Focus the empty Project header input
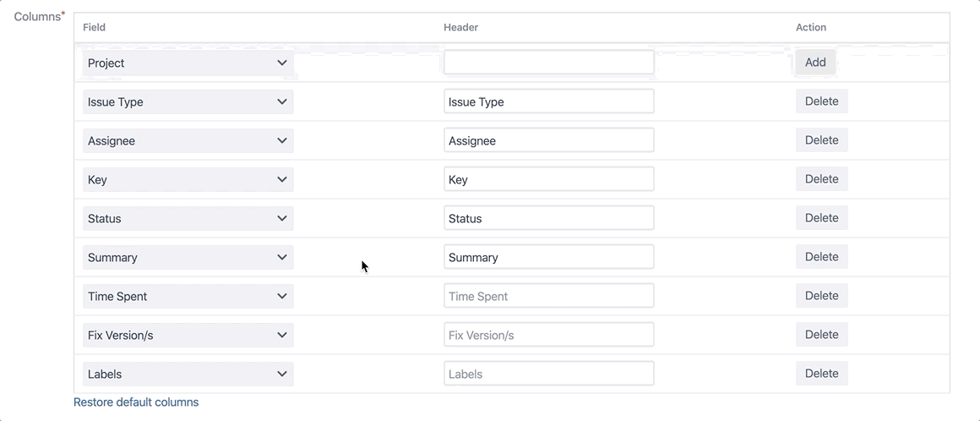Viewport: 980px width, 421px height. pos(548,62)
